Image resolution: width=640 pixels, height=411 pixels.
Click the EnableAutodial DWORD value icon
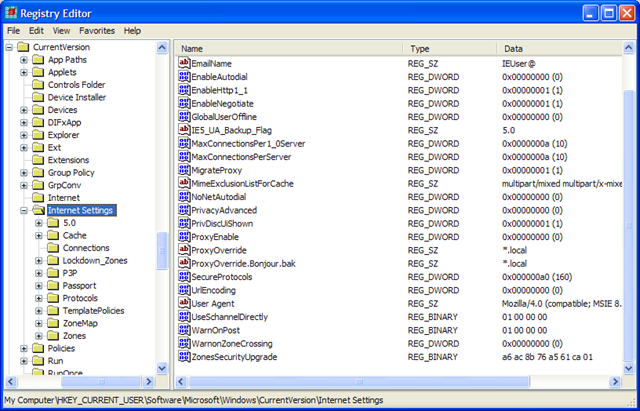184,77
